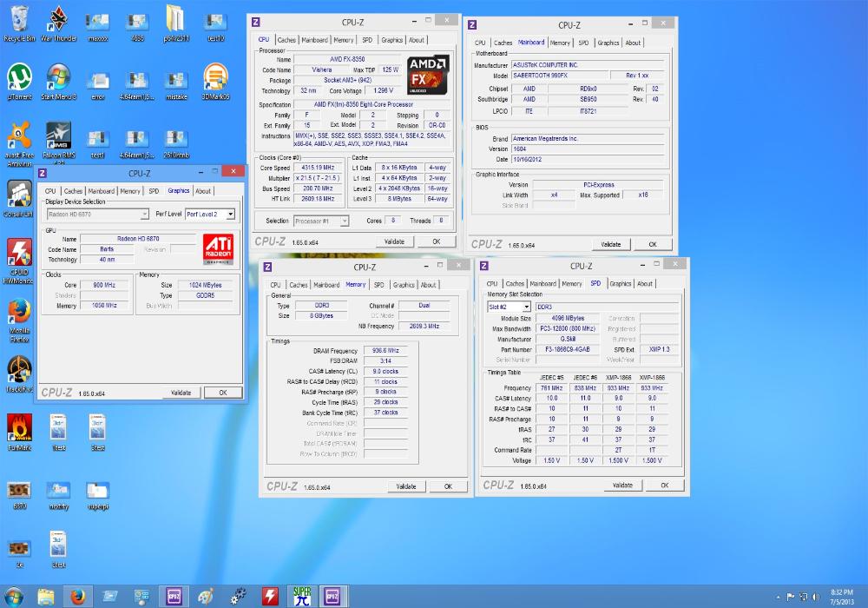
Task: Open the Recycle Bin desktop icon
Action: point(19,23)
